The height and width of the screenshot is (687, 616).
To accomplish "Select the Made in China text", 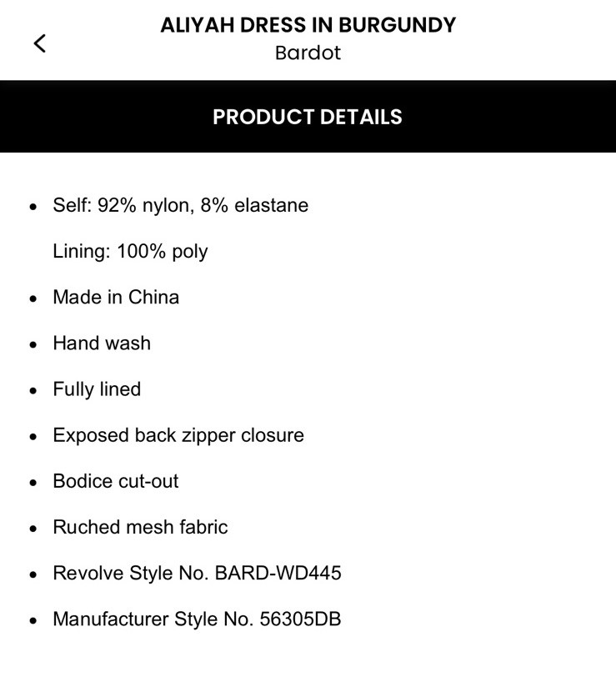I will click(x=116, y=298).
